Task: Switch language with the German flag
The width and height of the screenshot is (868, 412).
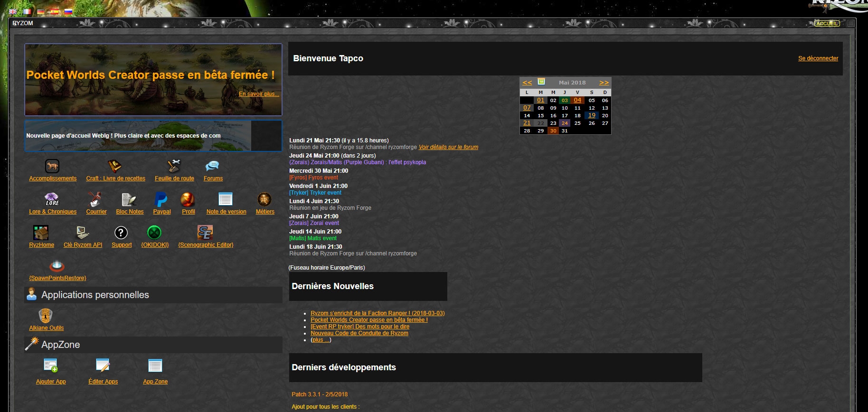Action: [41, 11]
